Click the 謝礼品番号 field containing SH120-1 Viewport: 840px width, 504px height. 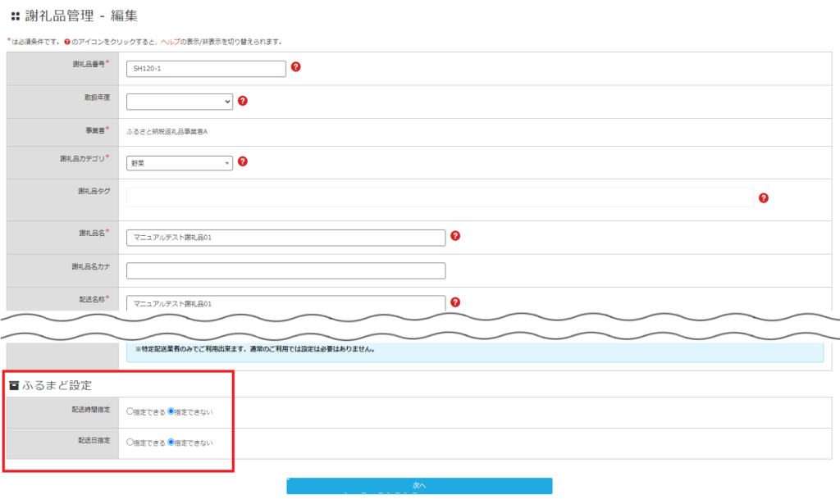coord(206,69)
